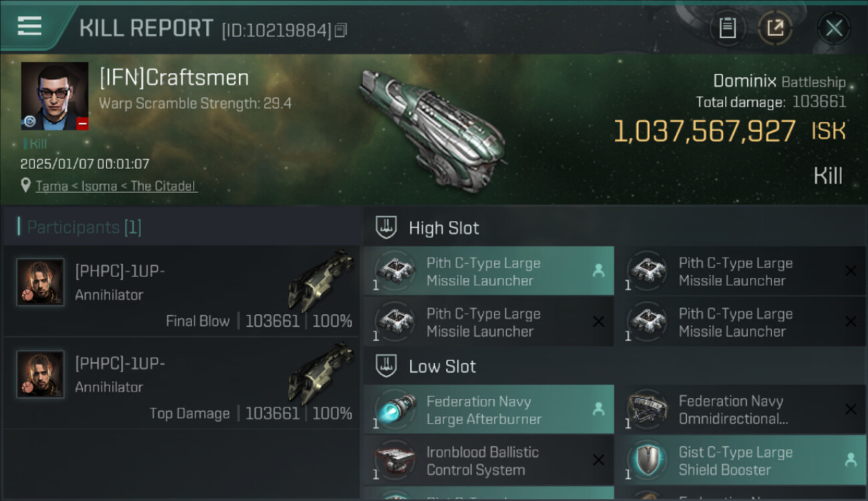Open the hamburger menu
Image resolution: width=868 pixels, height=501 pixels.
[30, 27]
